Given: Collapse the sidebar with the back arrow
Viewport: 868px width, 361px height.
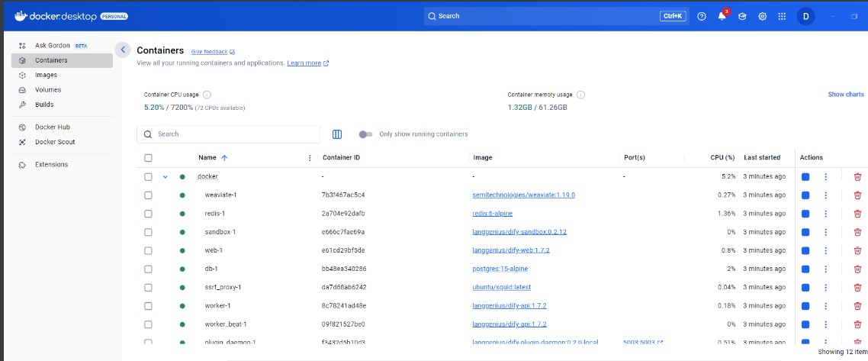Looking at the screenshot, I should click(x=123, y=50).
